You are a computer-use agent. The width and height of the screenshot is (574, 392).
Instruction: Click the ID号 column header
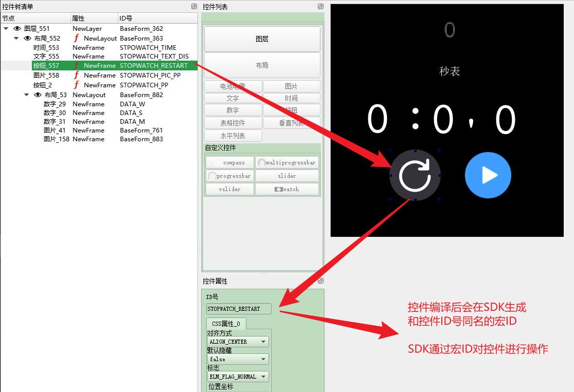pyautogui.click(x=158, y=18)
